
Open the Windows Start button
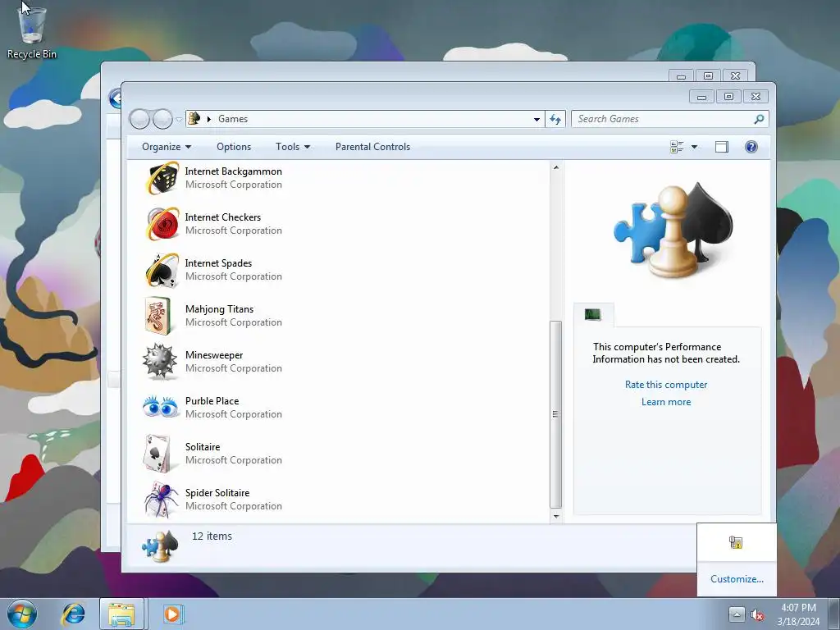tap(22, 614)
